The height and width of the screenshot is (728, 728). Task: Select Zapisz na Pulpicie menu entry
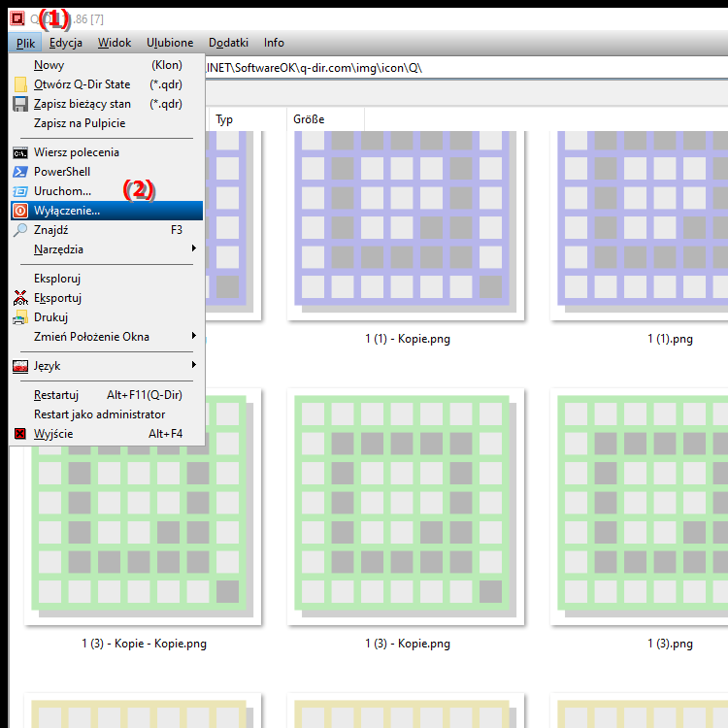tap(107, 123)
